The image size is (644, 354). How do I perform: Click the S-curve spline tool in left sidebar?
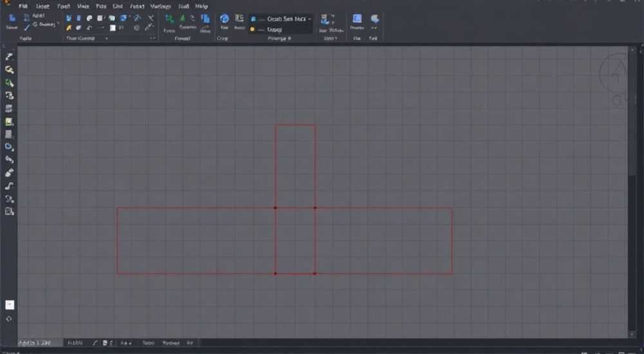(x=9, y=185)
